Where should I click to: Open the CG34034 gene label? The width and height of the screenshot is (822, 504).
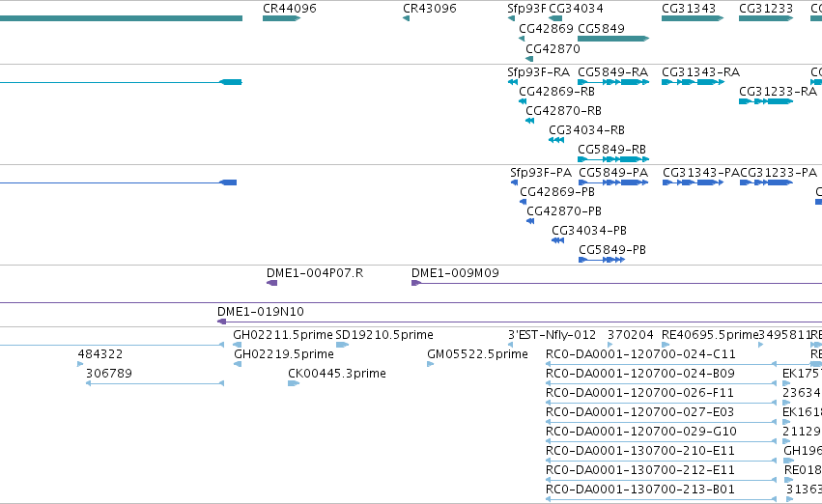coord(576,9)
